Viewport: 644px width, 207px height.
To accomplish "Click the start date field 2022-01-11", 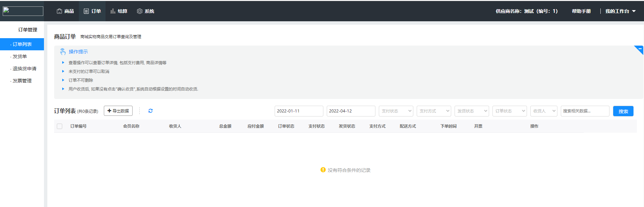I will (299, 111).
